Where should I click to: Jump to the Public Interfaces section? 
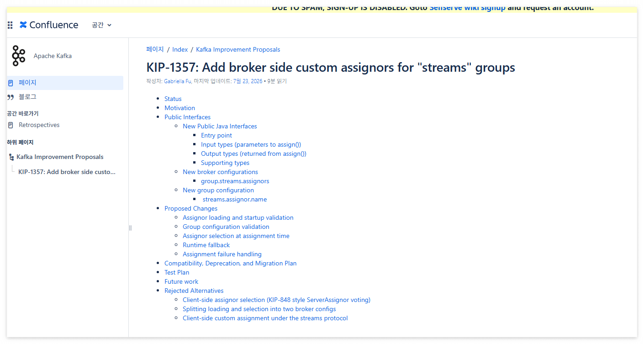coord(187,117)
